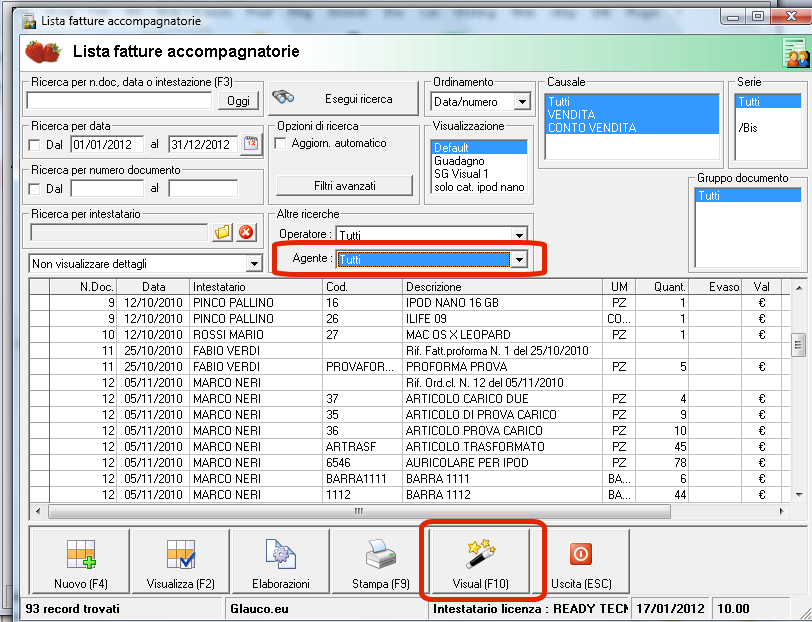The width and height of the screenshot is (812, 622).
Task: Select the ROSSI MARIO cell
Action: coord(256,335)
